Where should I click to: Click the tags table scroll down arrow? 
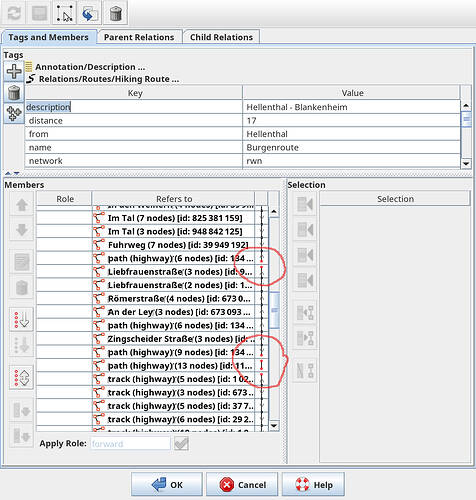(x=466, y=163)
